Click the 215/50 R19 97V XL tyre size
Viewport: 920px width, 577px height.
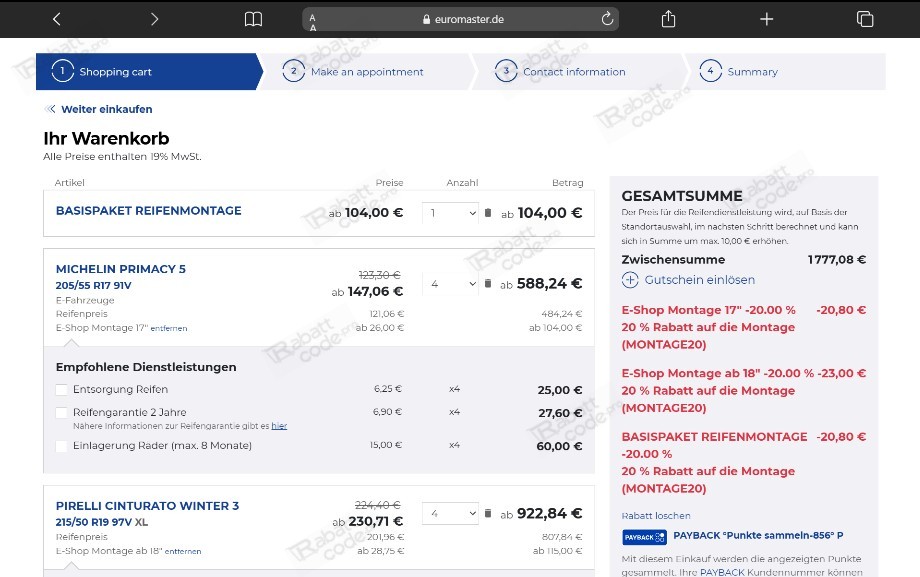tap(102, 522)
